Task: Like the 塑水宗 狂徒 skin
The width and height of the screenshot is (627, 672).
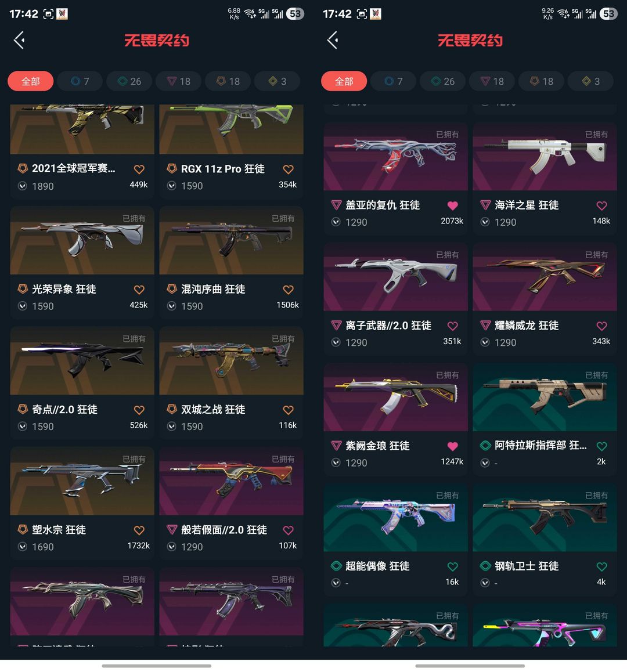Action: (139, 530)
